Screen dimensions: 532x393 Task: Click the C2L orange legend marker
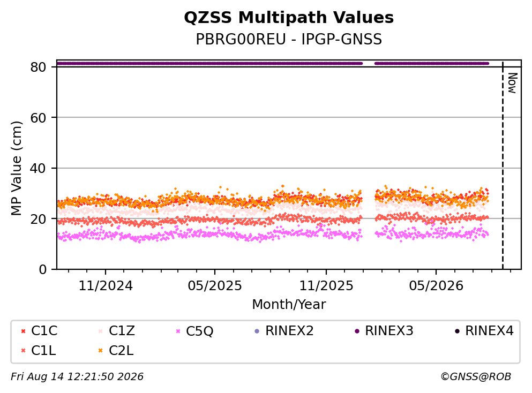point(100,351)
